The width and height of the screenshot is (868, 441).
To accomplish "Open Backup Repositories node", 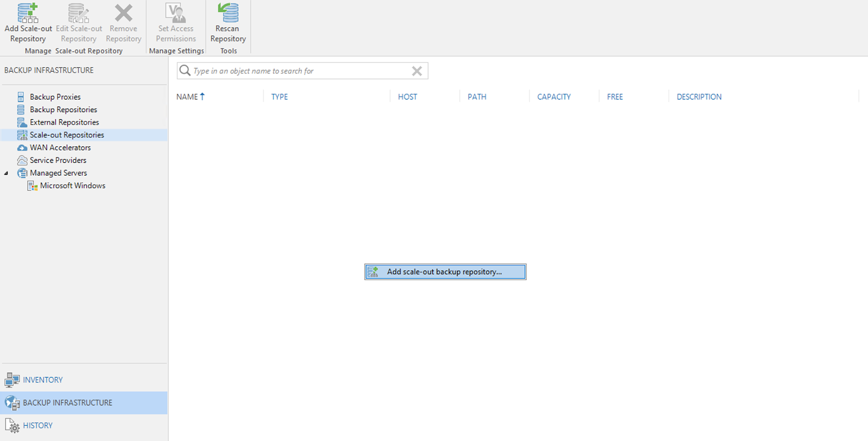I will click(63, 110).
